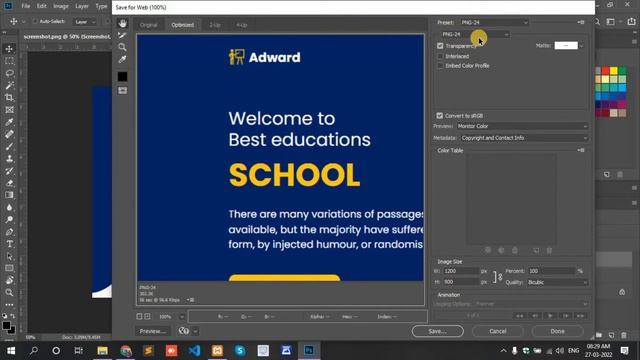
Task: Open the Preview Monitor Color dropdown
Action: 522,126
